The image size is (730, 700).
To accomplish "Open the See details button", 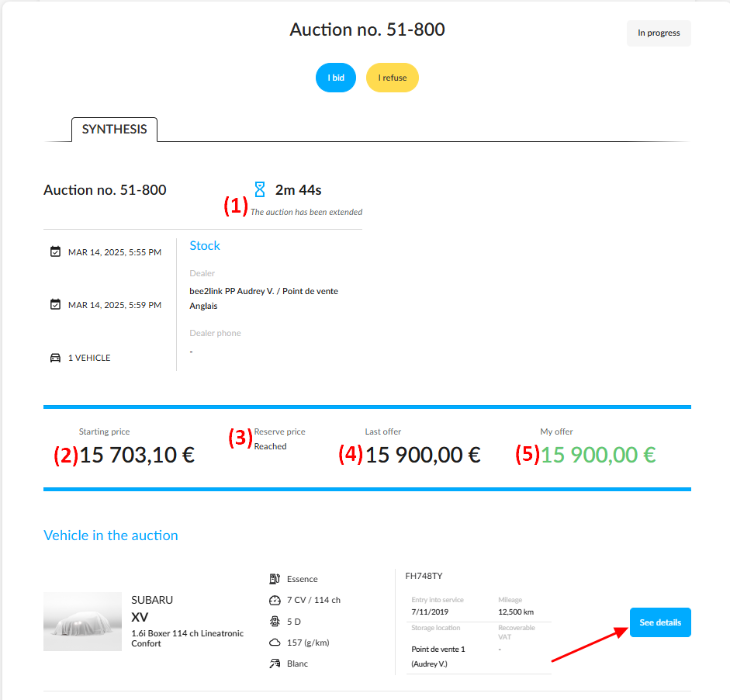I will pos(660,622).
